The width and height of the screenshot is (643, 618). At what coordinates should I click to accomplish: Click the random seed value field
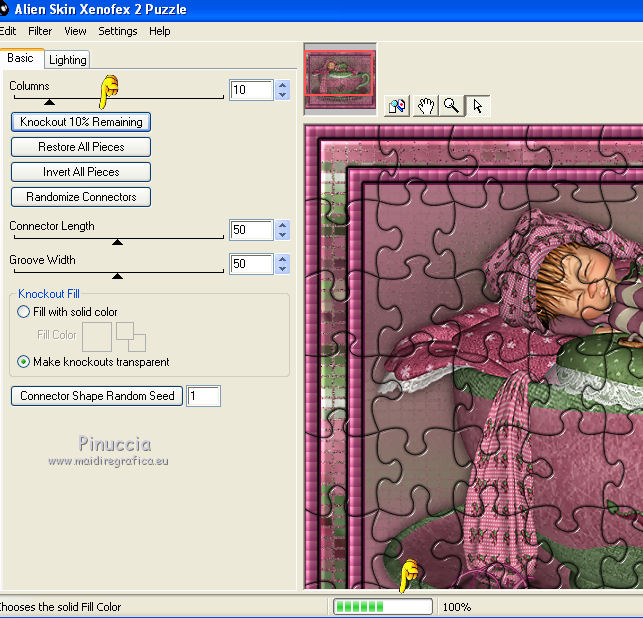(x=203, y=396)
